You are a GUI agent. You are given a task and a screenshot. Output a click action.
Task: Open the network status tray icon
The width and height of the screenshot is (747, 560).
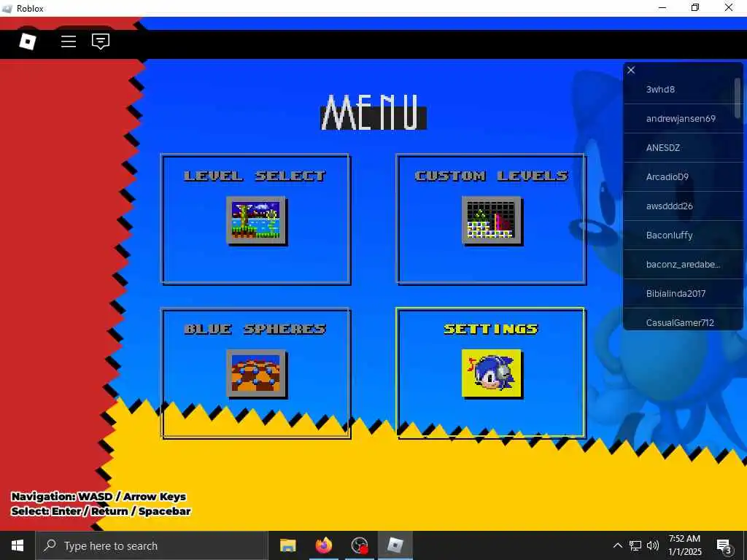[x=635, y=545]
